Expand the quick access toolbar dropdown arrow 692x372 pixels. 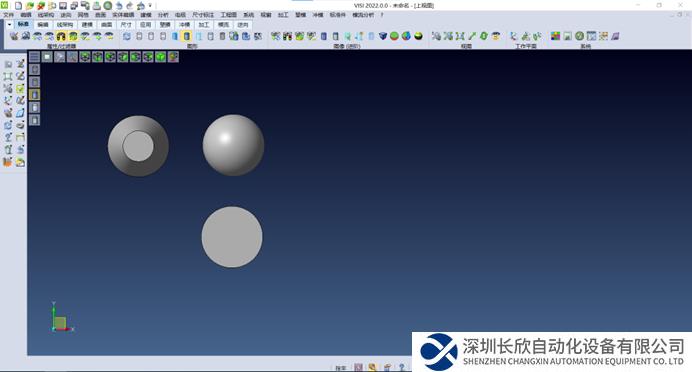coord(150,6)
